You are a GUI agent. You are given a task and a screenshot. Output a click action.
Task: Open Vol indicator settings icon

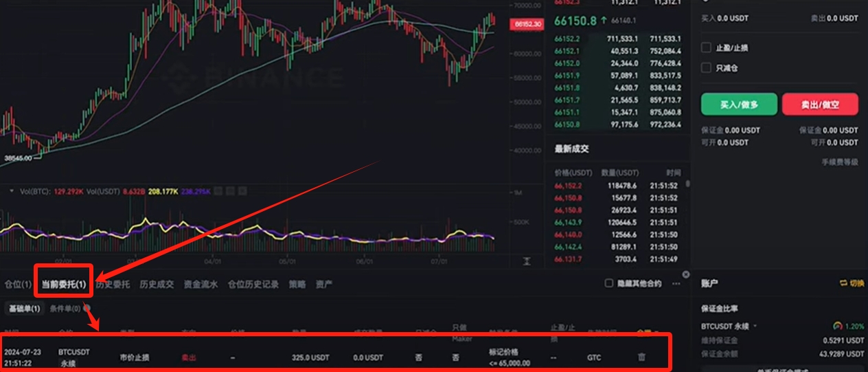point(231,190)
